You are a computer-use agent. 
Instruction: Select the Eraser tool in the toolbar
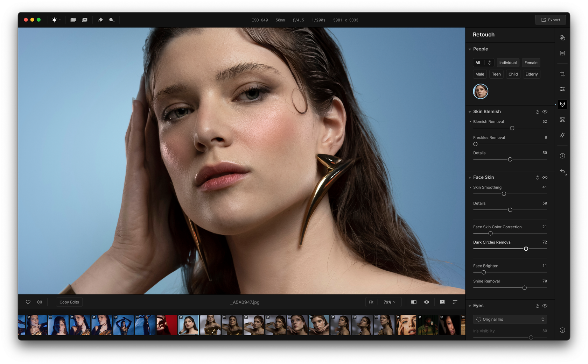100,20
